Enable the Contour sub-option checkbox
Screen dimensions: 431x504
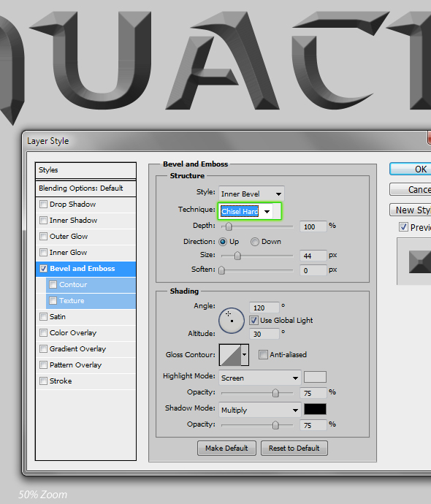53,285
